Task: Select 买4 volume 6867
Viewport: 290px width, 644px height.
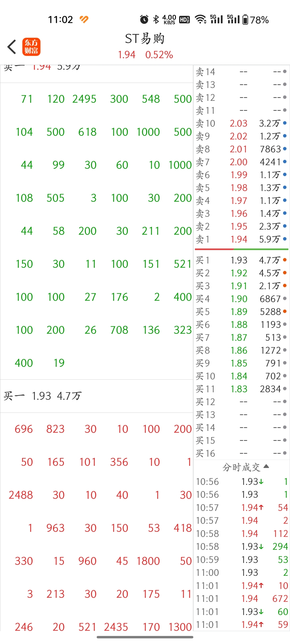Action: point(270,299)
